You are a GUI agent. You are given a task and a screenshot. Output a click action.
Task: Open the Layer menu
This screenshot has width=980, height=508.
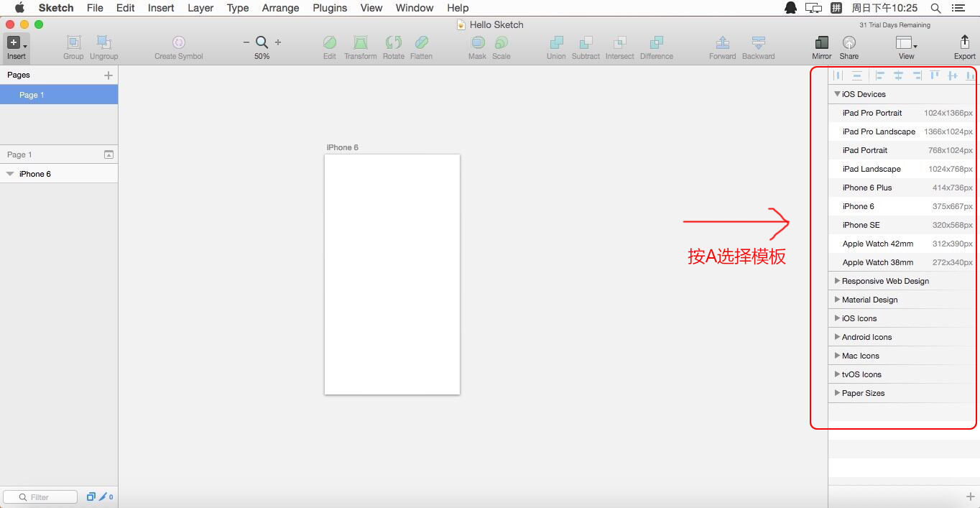click(200, 8)
